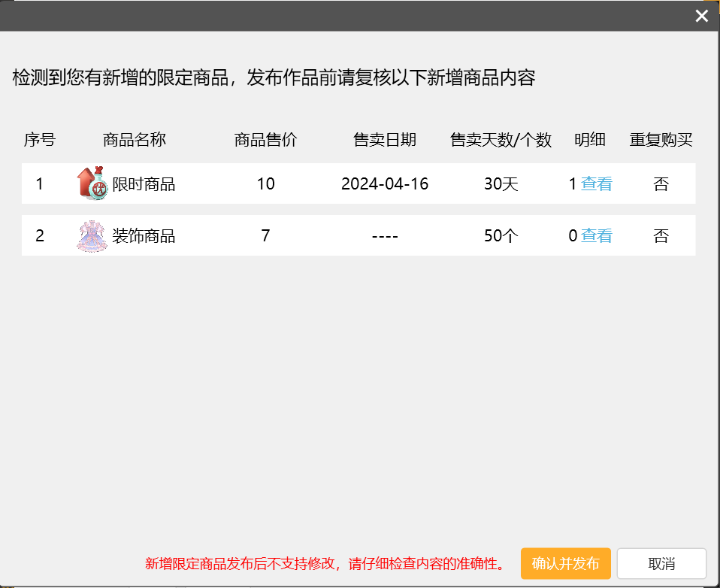Screen dimensions: 720x588
Task: Select the 装饰商品 name text
Action: [144, 237]
